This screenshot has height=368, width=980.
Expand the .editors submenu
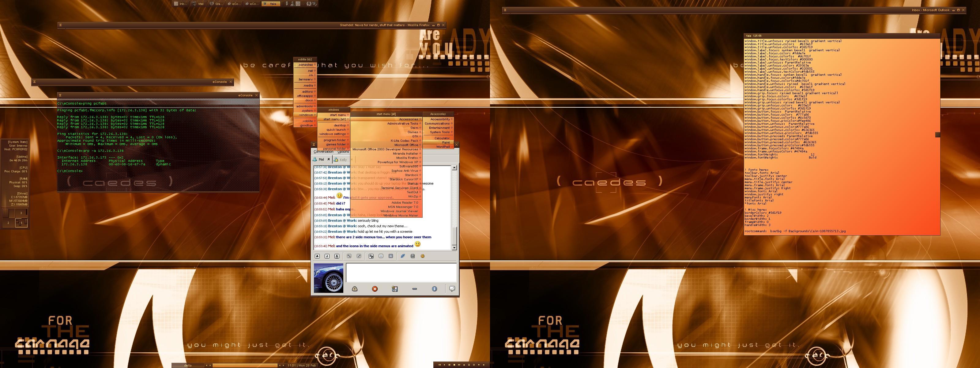305,92
